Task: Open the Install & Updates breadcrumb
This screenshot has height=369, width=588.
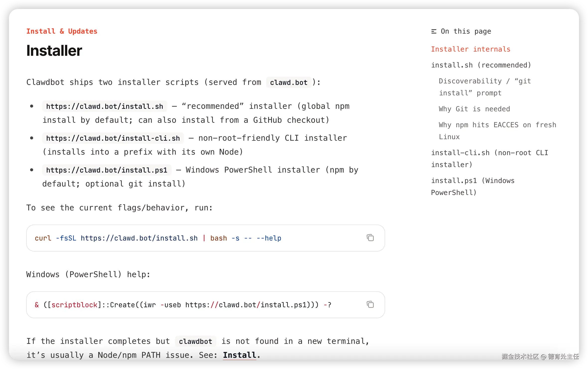Action: coord(62,31)
